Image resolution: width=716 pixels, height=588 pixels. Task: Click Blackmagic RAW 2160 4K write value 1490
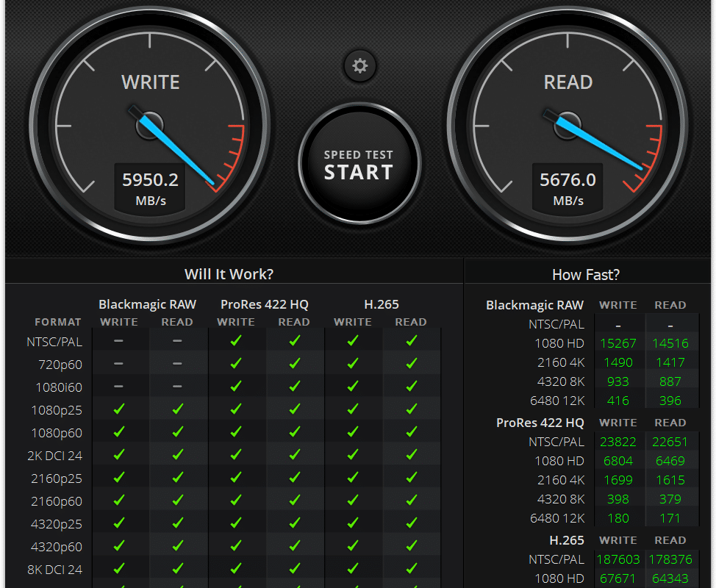pos(617,362)
